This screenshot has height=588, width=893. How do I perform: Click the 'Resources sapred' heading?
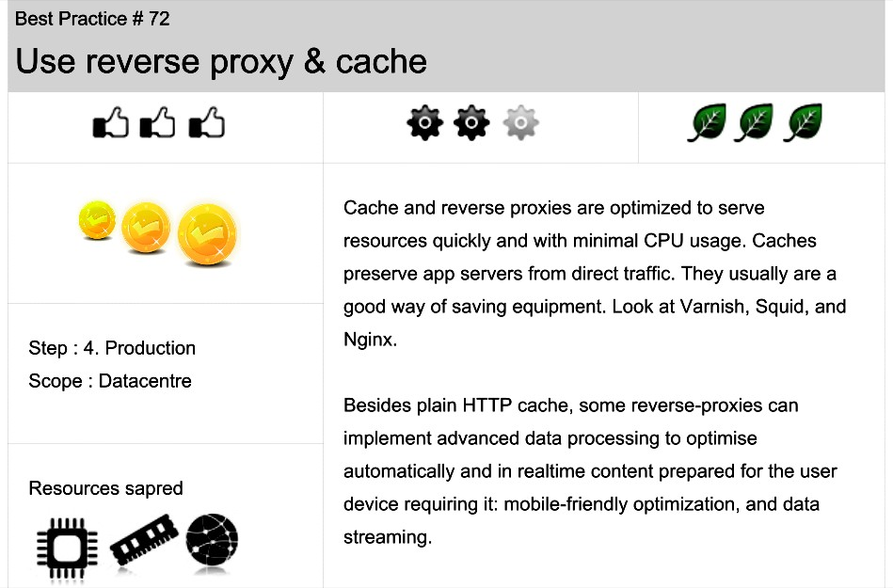(106, 488)
